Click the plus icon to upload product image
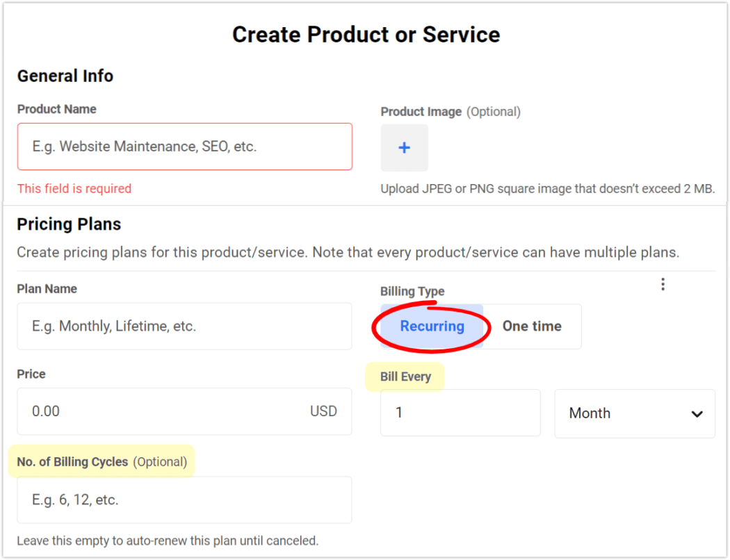The image size is (730, 560). click(404, 147)
